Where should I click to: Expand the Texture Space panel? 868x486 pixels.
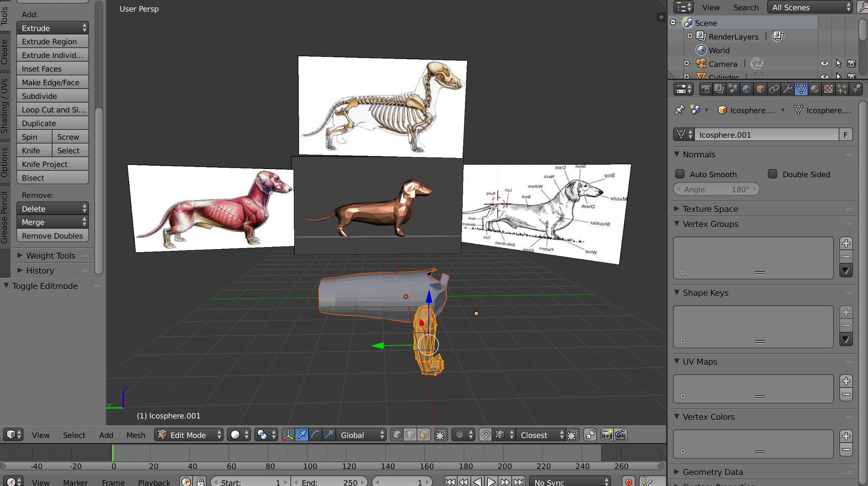pyautogui.click(x=710, y=209)
